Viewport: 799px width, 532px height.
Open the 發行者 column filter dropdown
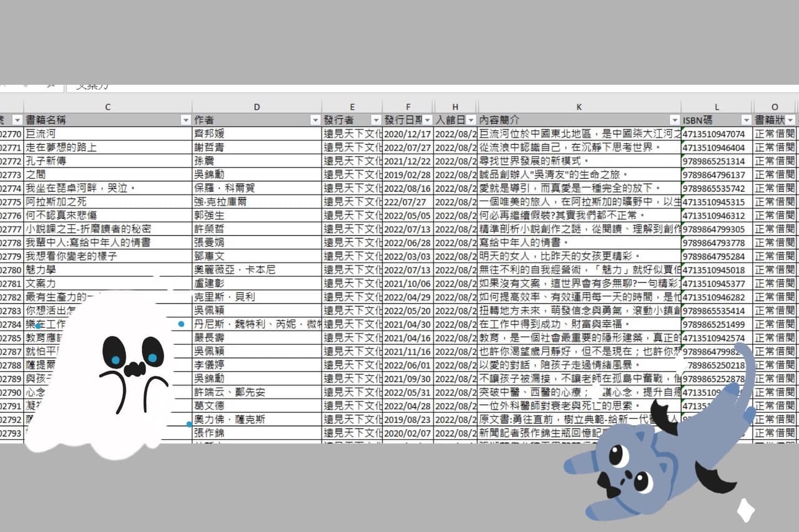pos(376,120)
